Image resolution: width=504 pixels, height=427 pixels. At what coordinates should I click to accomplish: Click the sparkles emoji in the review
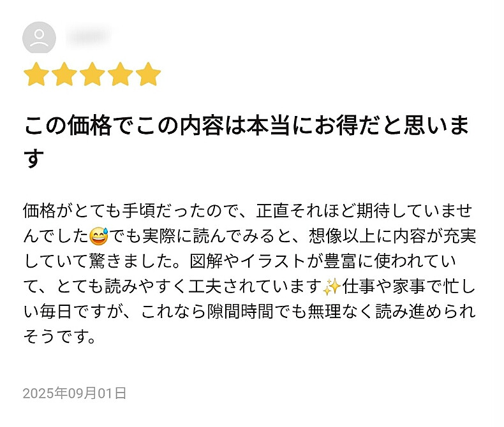pos(330,287)
